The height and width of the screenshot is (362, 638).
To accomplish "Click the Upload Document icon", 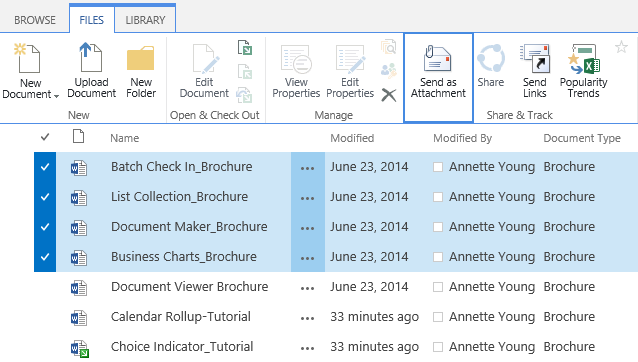I will (91, 58).
